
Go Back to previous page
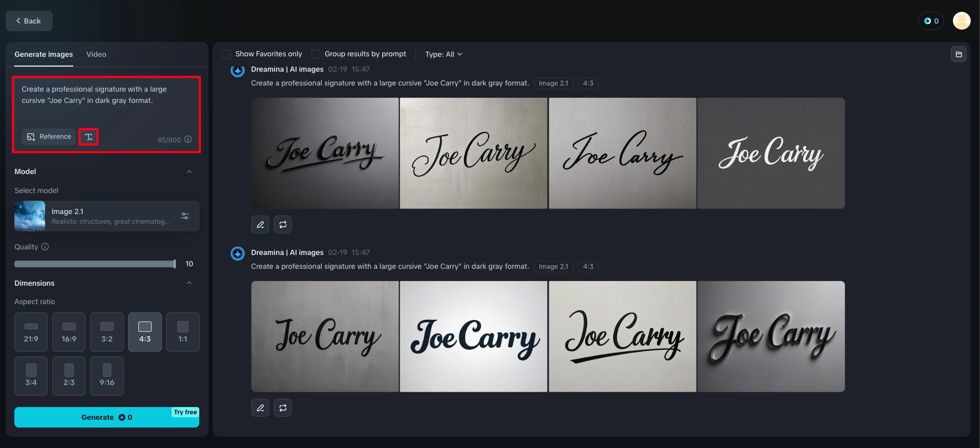click(x=29, y=21)
